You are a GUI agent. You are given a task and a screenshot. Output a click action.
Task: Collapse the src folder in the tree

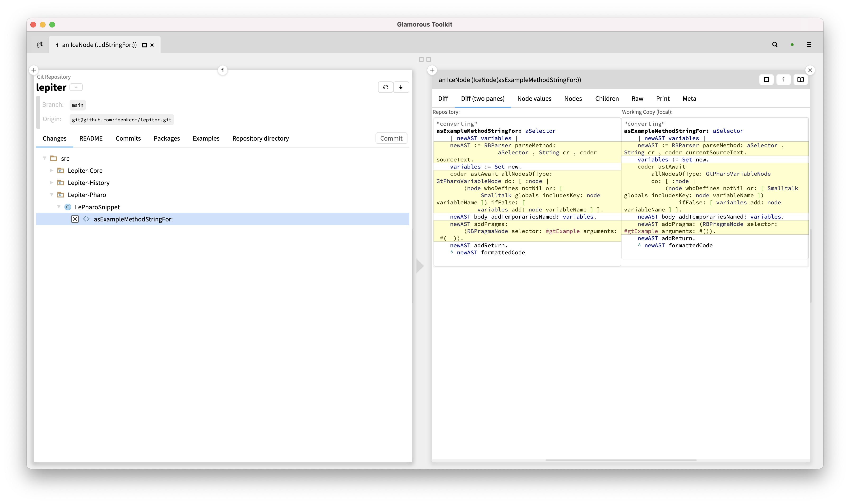[45, 158]
